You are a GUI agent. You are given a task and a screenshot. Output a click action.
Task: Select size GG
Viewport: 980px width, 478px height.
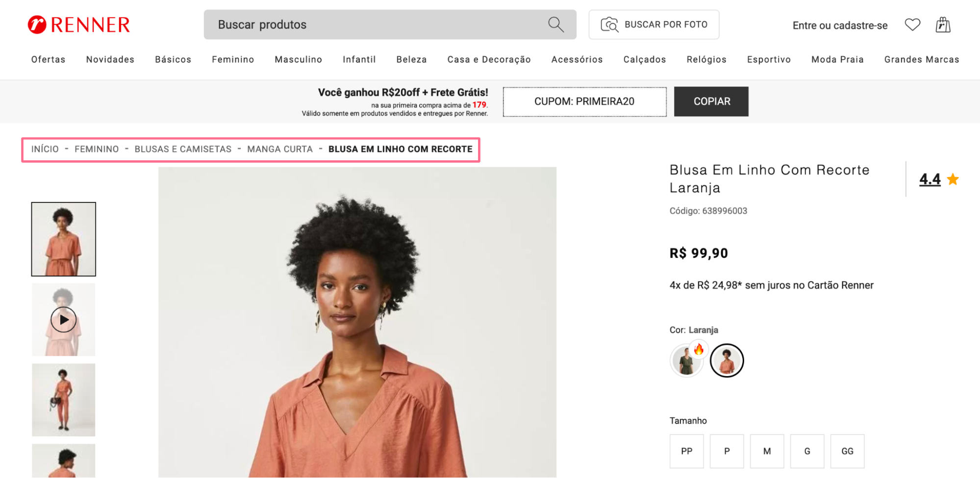(x=847, y=451)
